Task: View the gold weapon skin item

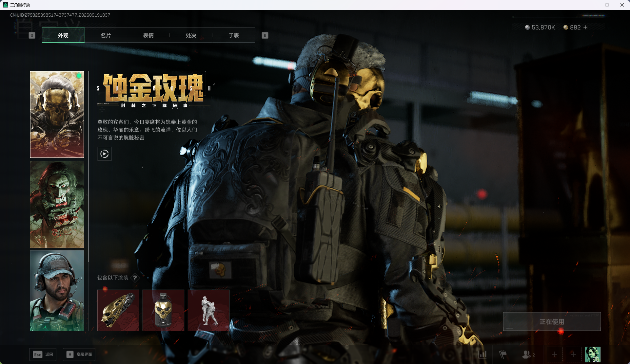Action: coord(118,310)
